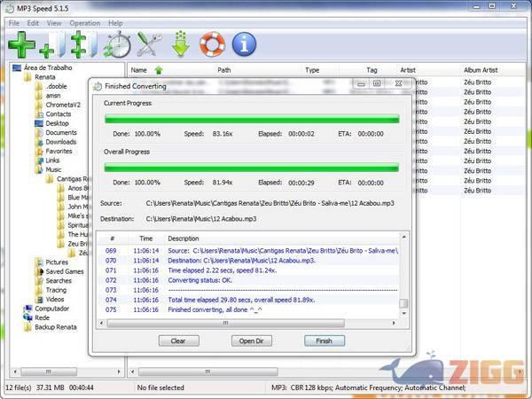532x399 pixels.
Task: Select the Videos folder
Action: coord(50,300)
